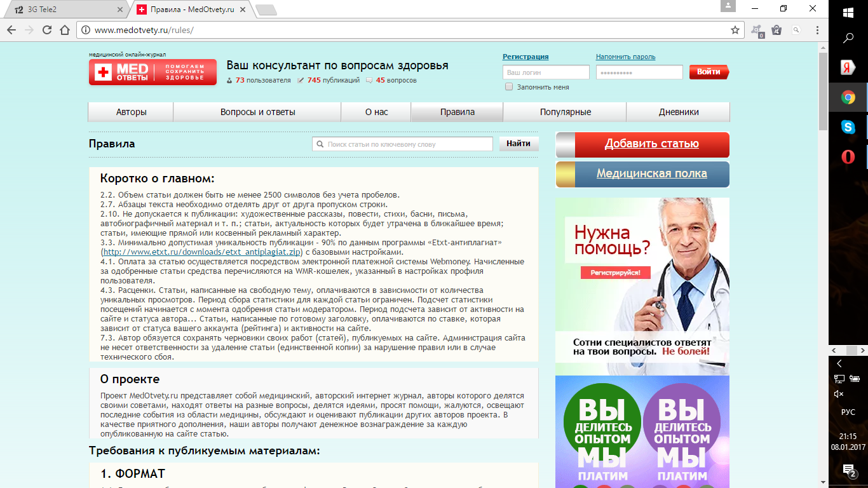Image resolution: width=868 pixels, height=488 pixels.
Task: Go to 'Вопросы и ответы' tab
Action: click(257, 112)
